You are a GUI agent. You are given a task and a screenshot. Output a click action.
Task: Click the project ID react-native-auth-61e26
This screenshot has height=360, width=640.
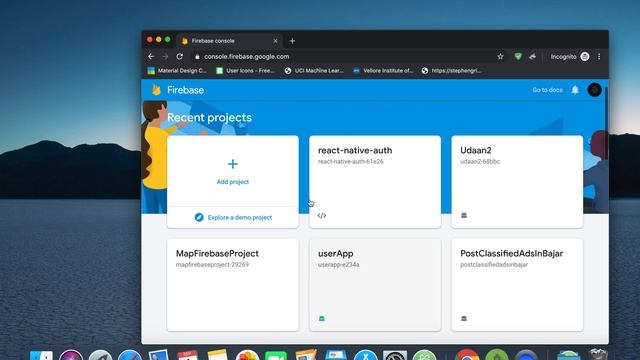point(351,162)
